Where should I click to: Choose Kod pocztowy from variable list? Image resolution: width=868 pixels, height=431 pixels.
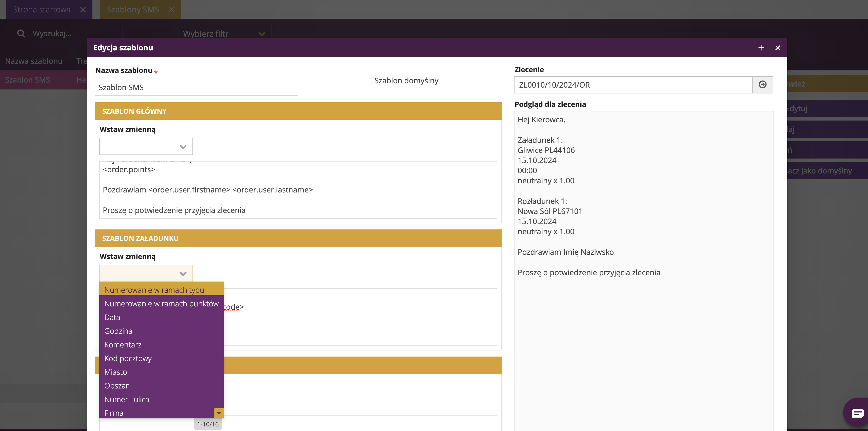click(128, 358)
